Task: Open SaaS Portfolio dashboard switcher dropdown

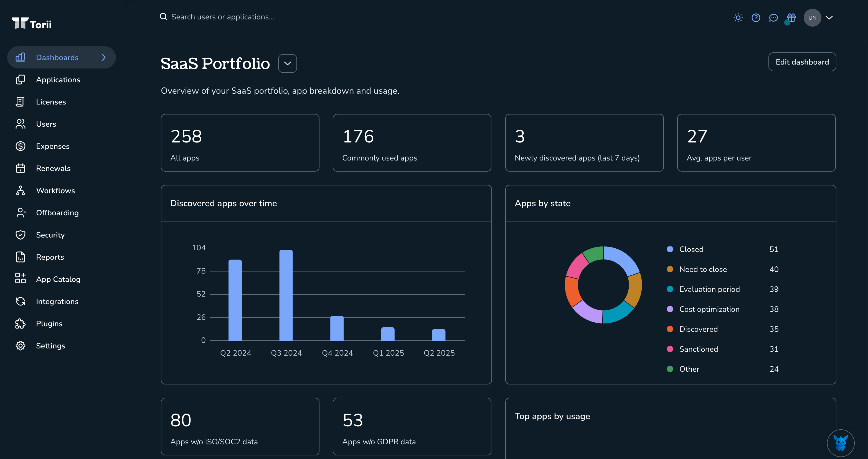Action: tap(287, 63)
